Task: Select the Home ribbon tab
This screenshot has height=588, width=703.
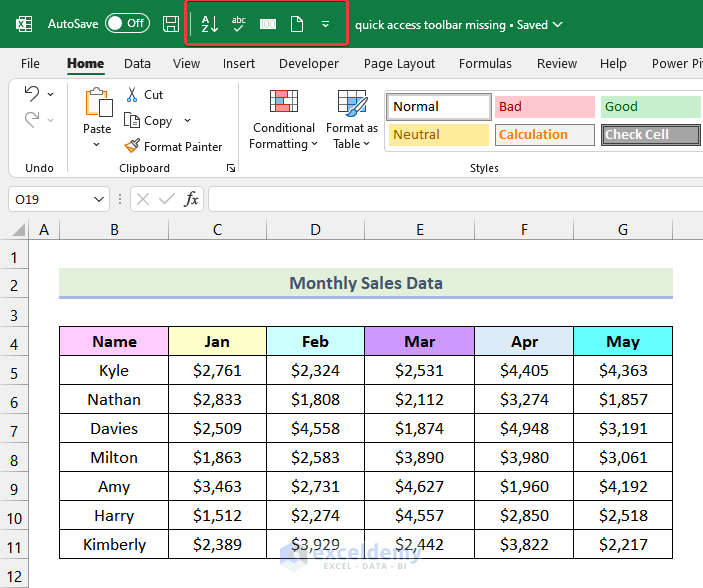Action: point(85,63)
